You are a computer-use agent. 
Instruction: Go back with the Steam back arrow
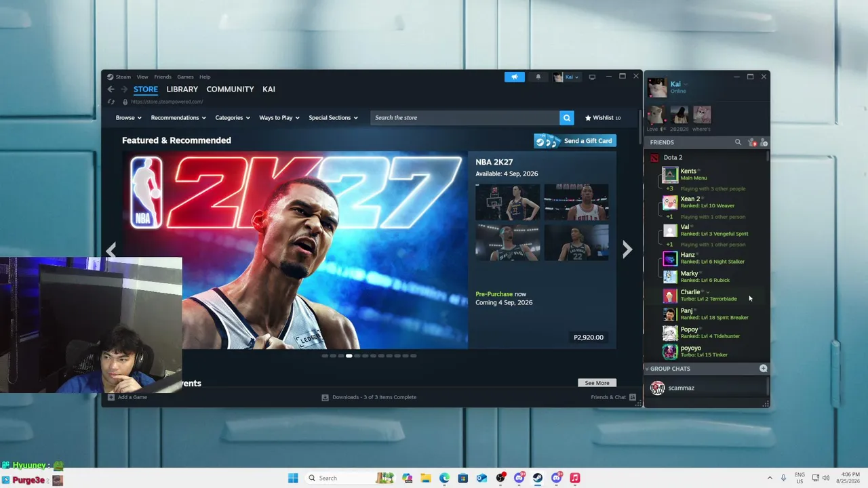pos(111,89)
